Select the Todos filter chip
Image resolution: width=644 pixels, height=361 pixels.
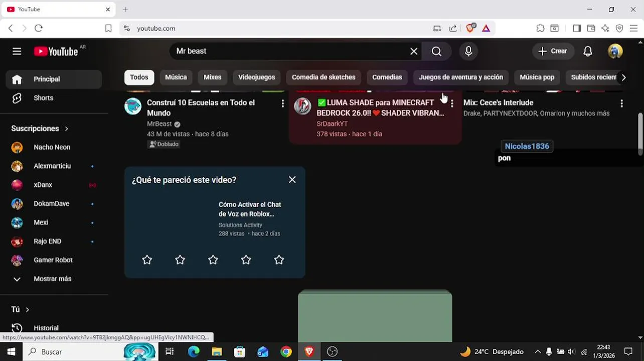(x=139, y=77)
